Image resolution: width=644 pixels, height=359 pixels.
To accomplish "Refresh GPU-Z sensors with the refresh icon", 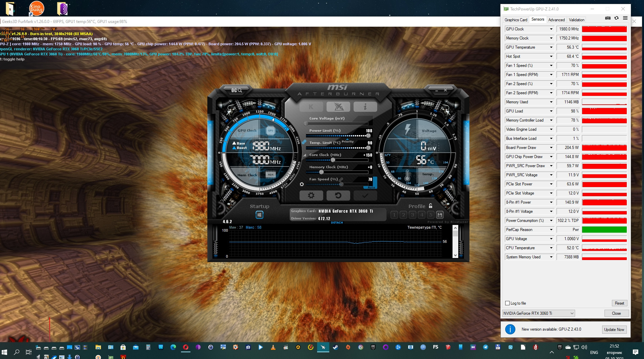I will point(617,18).
